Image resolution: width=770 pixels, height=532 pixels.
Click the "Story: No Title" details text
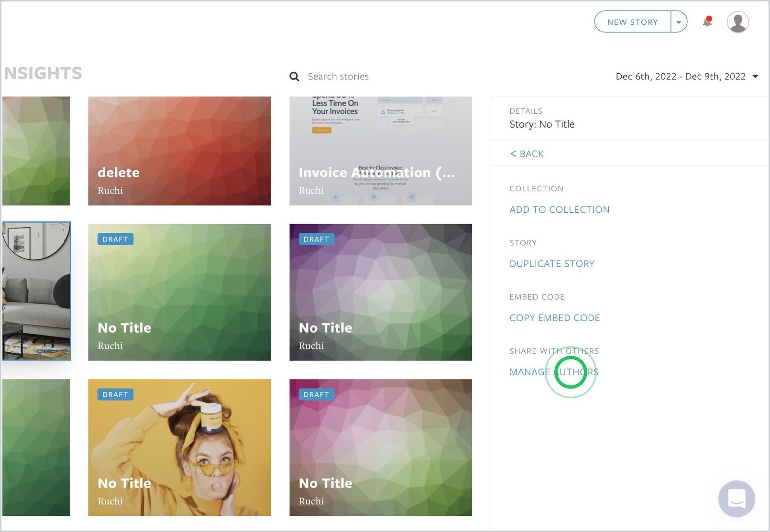542,124
